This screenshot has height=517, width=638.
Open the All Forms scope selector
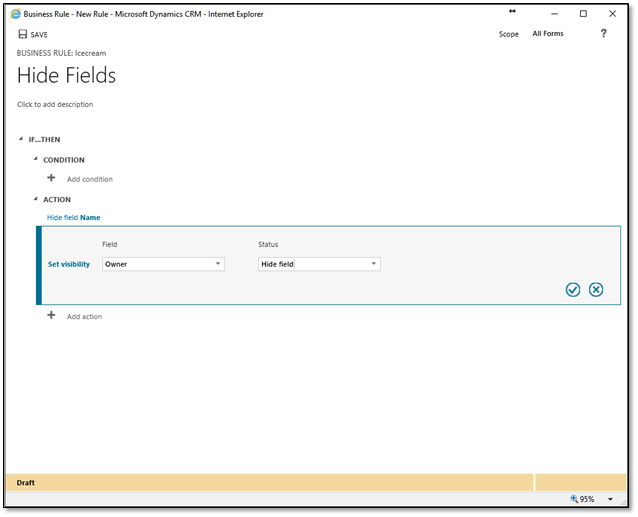547,34
